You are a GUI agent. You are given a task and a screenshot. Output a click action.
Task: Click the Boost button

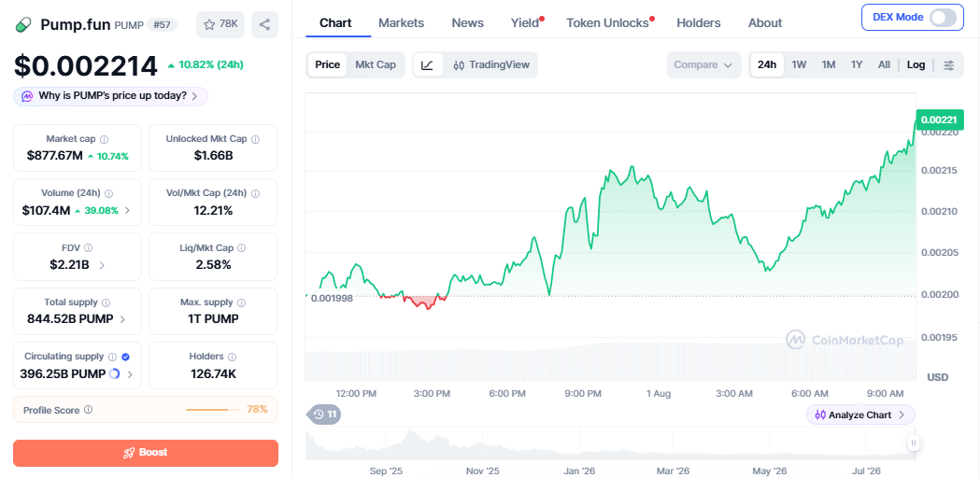point(146,453)
